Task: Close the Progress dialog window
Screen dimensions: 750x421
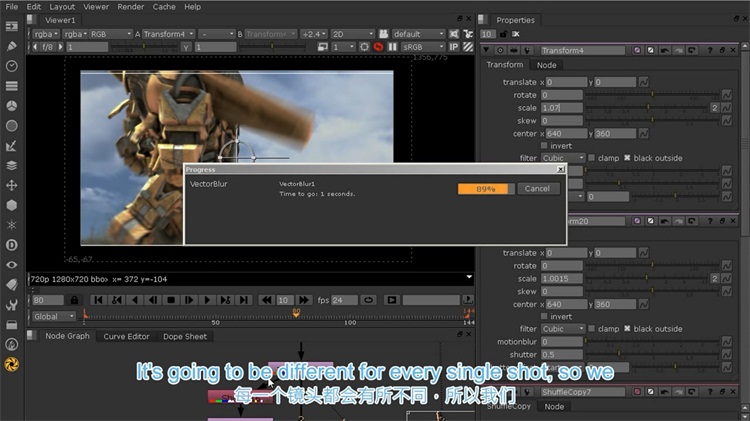Action: [x=561, y=169]
